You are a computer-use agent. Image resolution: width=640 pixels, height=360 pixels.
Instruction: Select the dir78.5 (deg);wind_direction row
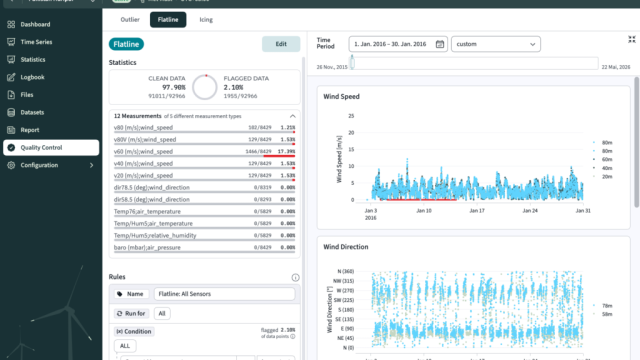pyautogui.click(x=204, y=188)
